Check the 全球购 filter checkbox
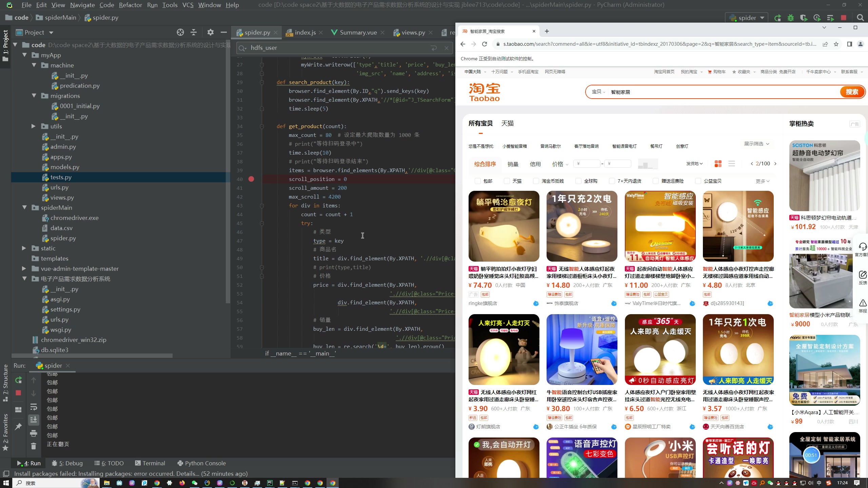The image size is (868, 488). (x=578, y=181)
